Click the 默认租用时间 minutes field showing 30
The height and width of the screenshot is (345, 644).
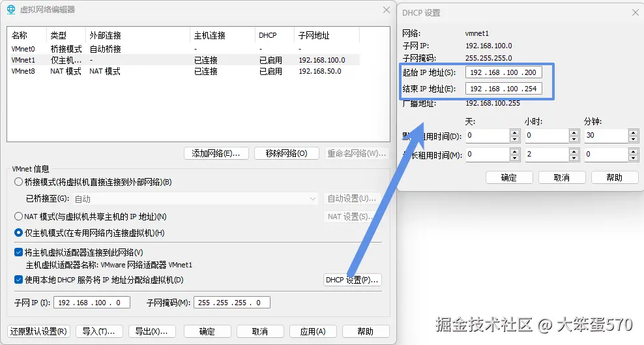[607, 136]
